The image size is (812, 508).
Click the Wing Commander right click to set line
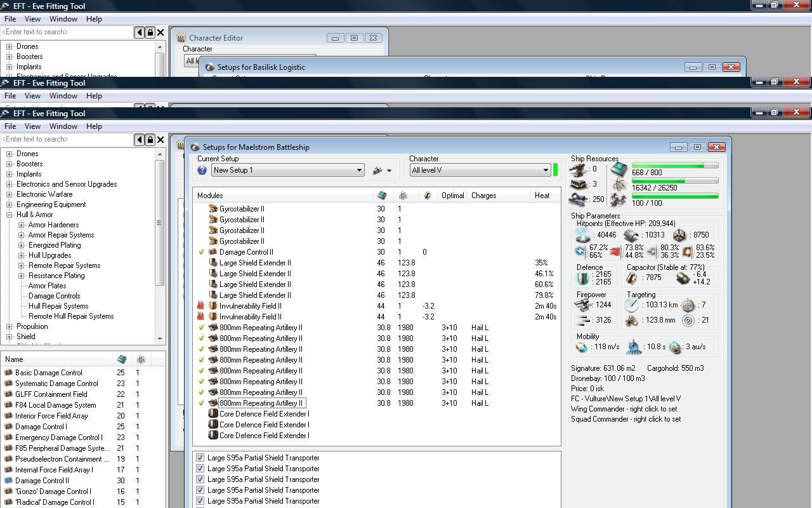(624, 409)
